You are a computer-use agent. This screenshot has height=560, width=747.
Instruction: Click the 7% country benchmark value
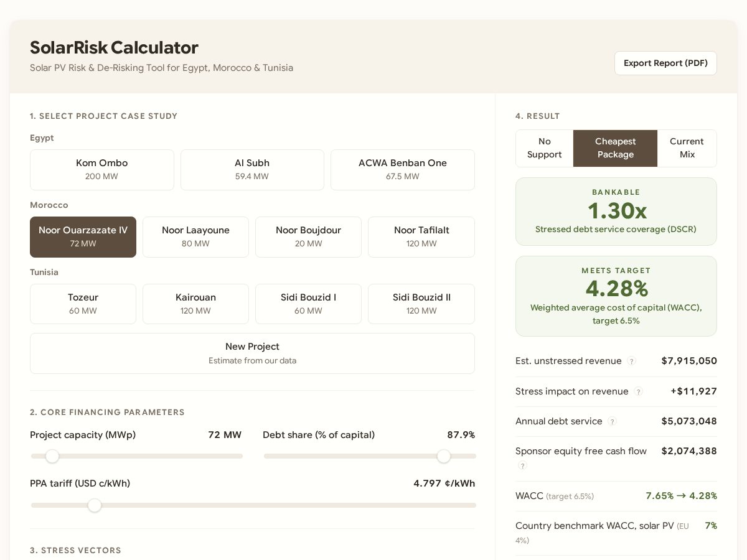(711, 526)
